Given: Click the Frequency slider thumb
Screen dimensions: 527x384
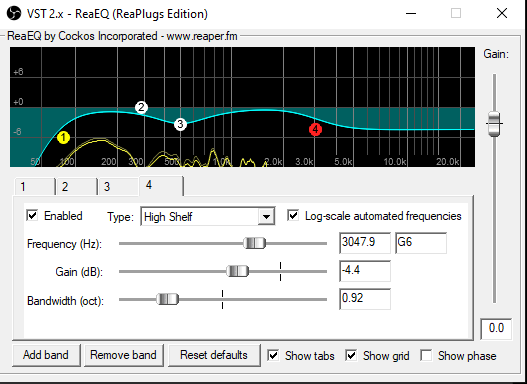Looking at the screenshot, I should [254, 243].
